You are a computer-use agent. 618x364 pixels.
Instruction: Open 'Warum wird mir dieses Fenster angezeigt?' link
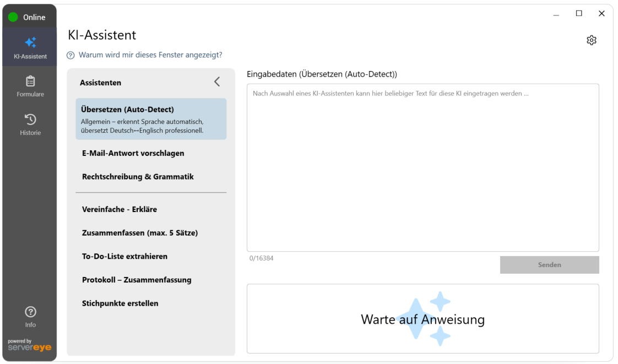(x=150, y=55)
